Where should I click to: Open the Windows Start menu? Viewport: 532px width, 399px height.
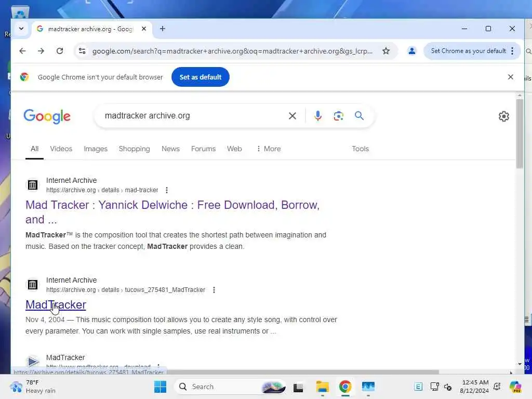click(160, 387)
